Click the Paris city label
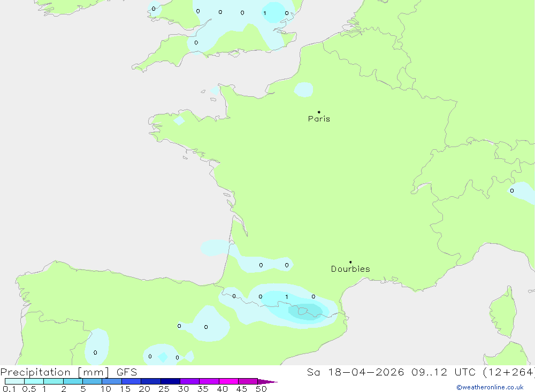The height and width of the screenshot is (392, 535). click(x=319, y=119)
